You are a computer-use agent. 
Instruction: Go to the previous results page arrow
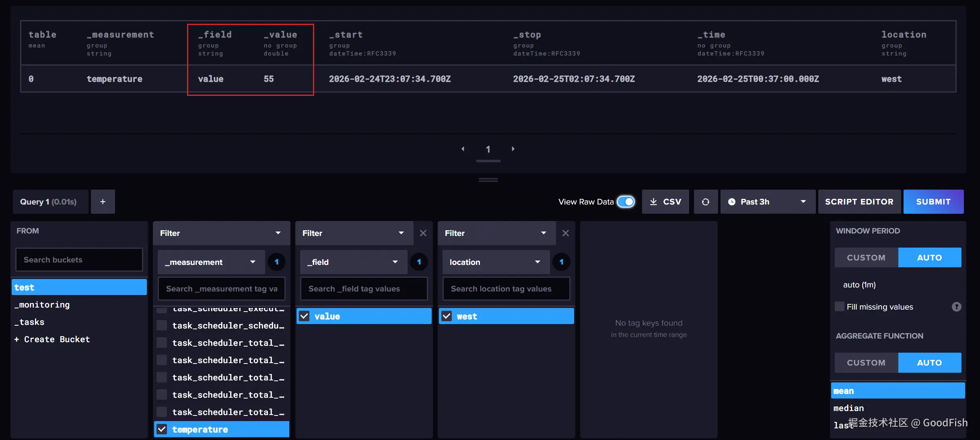463,149
